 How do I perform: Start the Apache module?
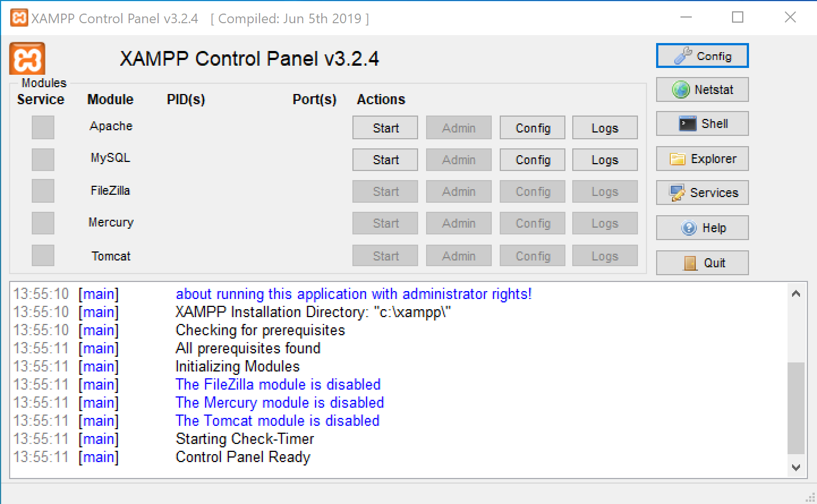(x=385, y=127)
